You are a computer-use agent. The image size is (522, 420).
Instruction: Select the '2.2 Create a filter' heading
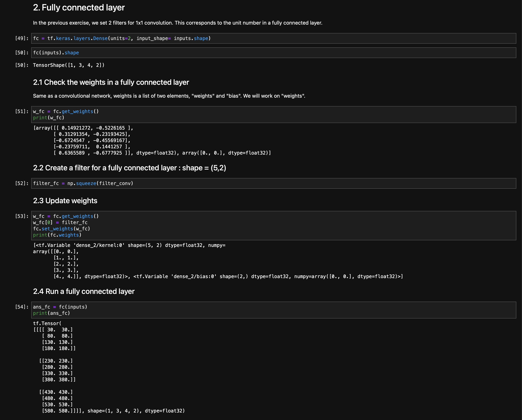pos(130,168)
